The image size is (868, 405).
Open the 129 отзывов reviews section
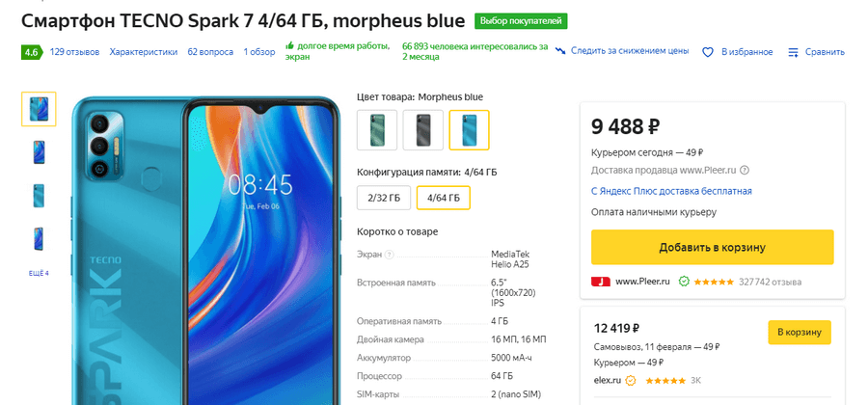tap(74, 52)
